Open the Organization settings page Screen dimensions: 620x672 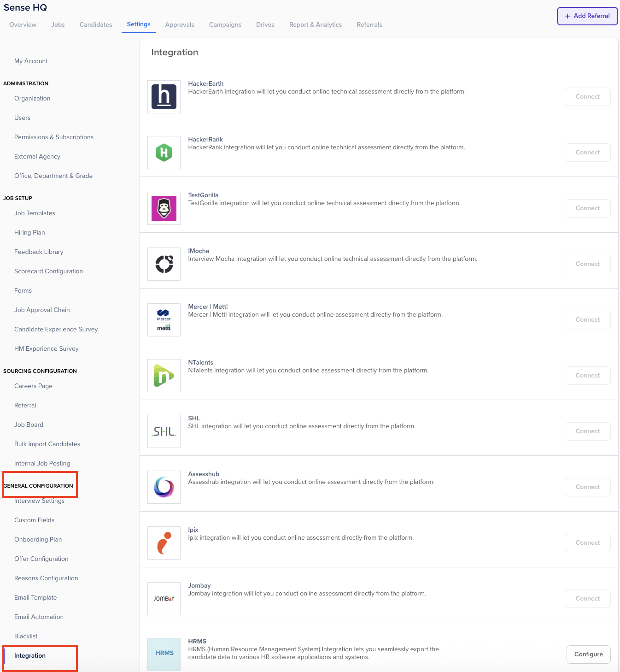click(32, 98)
